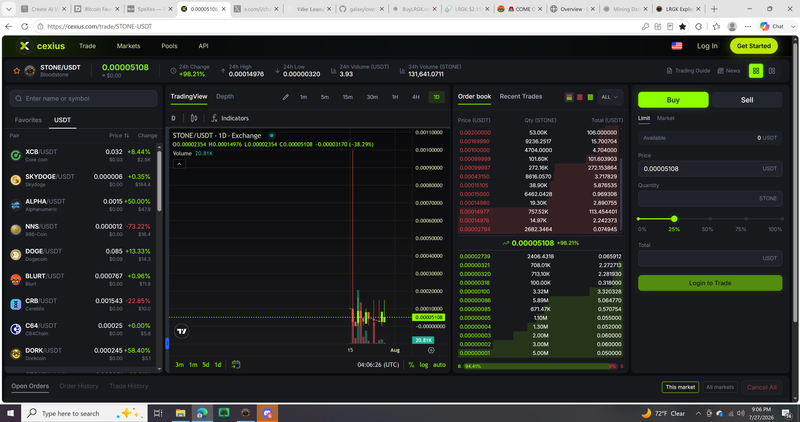Viewport: 800px width, 422px height.
Task: Open the ALL order book depth dropdown
Action: (x=610, y=97)
